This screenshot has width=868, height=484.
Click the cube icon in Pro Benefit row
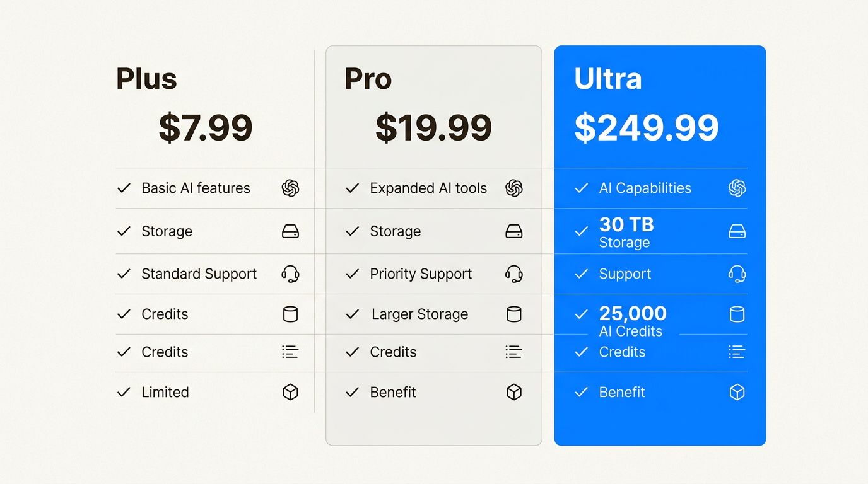[x=514, y=392]
